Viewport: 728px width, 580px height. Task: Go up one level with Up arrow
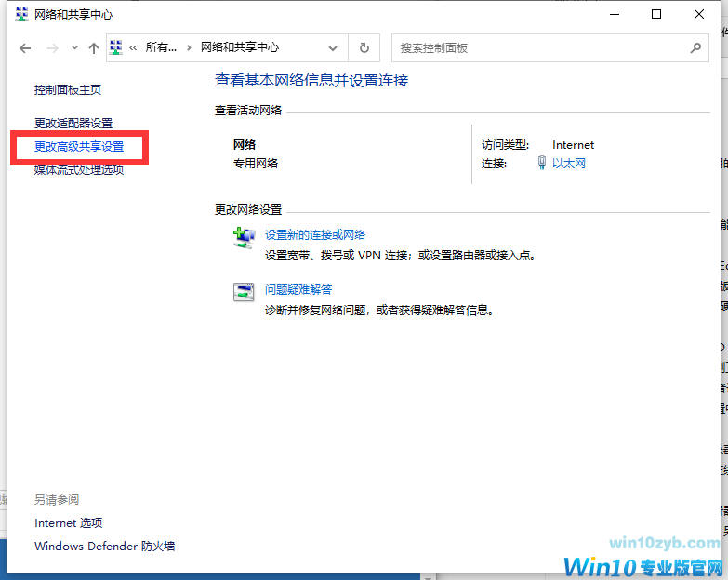tap(94, 47)
